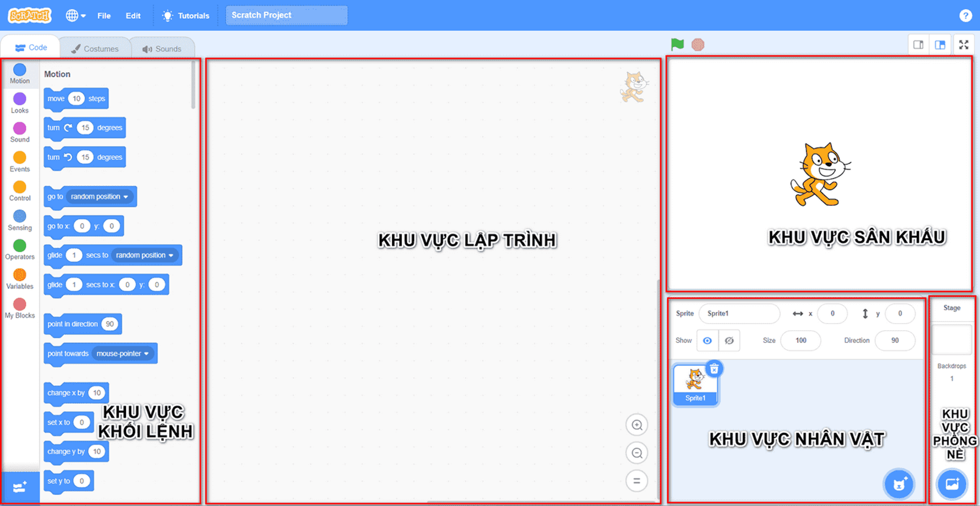Zoom out the code workspace
The width and height of the screenshot is (980, 506).
coord(637,453)
